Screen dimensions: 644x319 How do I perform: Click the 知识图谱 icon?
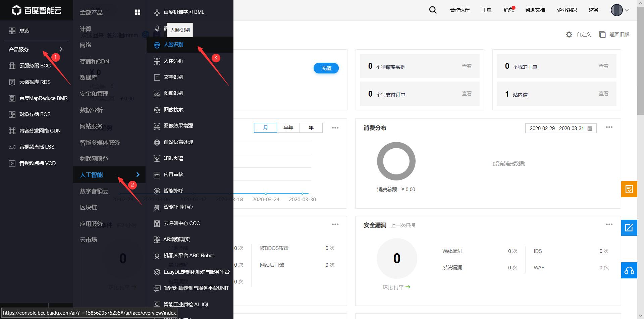point(157,158)
